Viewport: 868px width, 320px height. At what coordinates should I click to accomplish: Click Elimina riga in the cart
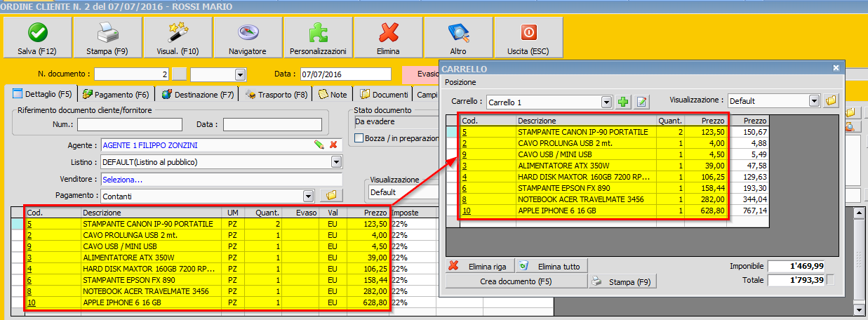click(479, 267)
